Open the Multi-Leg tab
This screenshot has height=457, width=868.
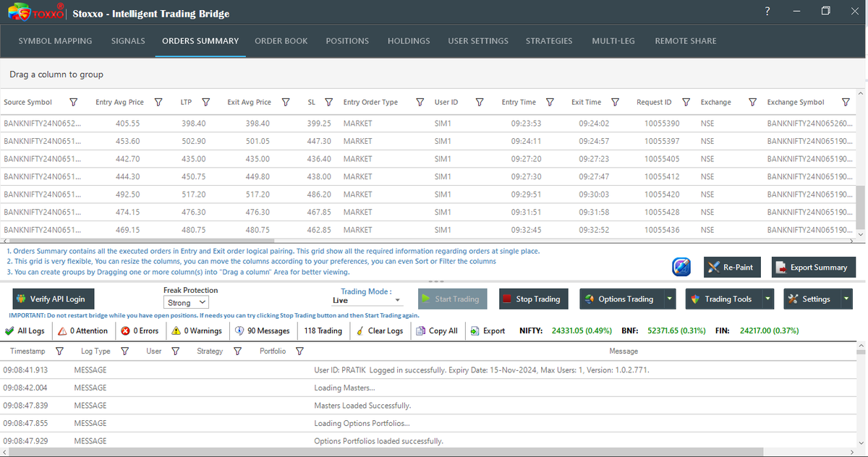pyautogui.click(x=613, y=40)
